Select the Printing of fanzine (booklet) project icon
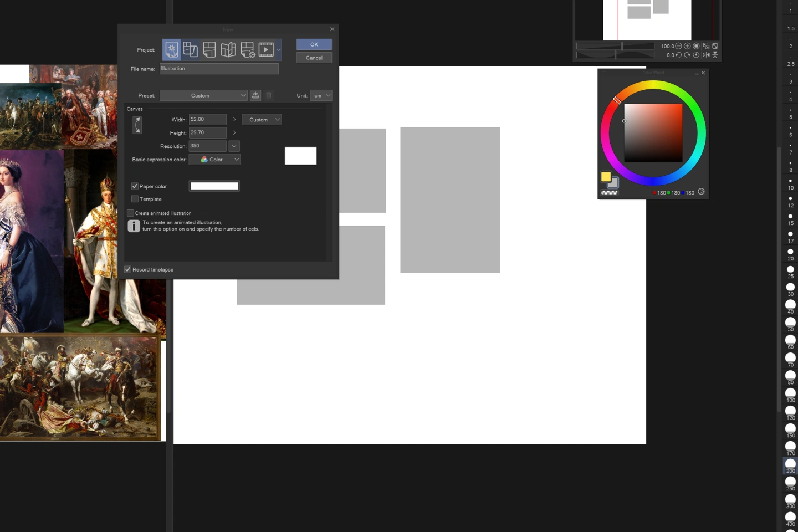 (x=228, y=49)
